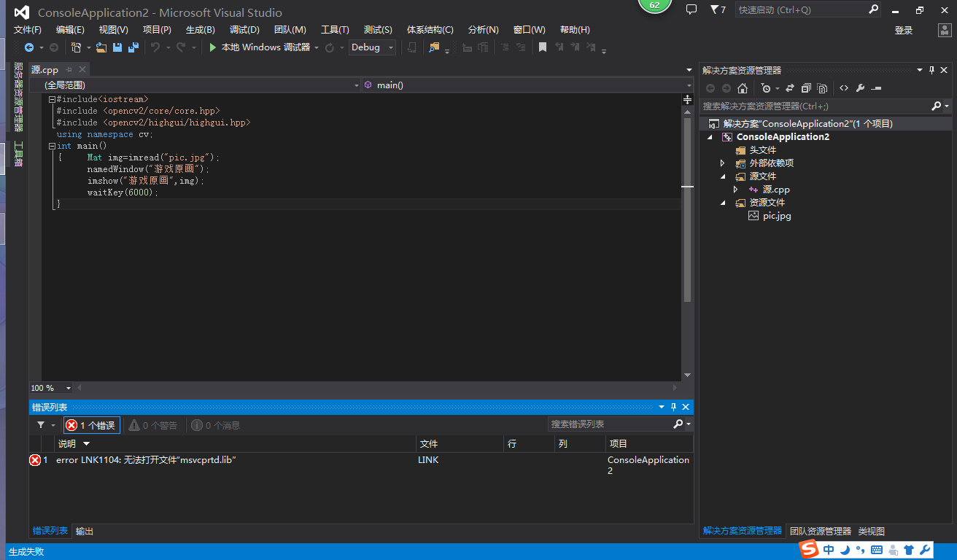957x560 pixels.
Task: Click the New Project toolbar icon
Action: [76, 47]
